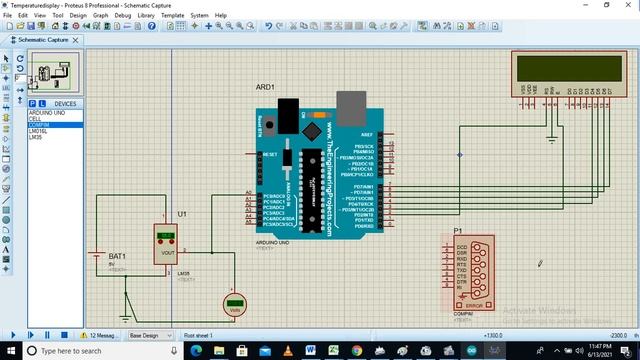Open the Design menu
Screen dimensions: 640x360
(78, 15)
